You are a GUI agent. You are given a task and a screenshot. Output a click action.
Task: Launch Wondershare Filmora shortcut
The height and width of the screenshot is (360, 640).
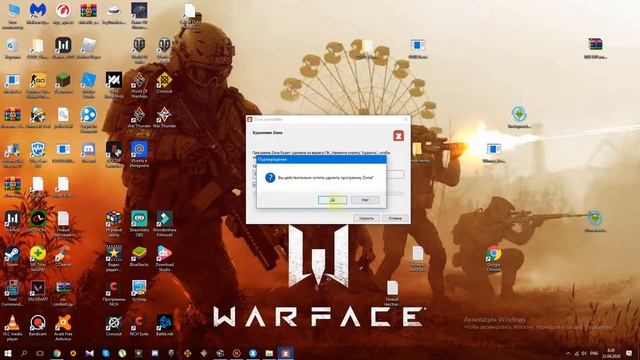pos(164,224)
